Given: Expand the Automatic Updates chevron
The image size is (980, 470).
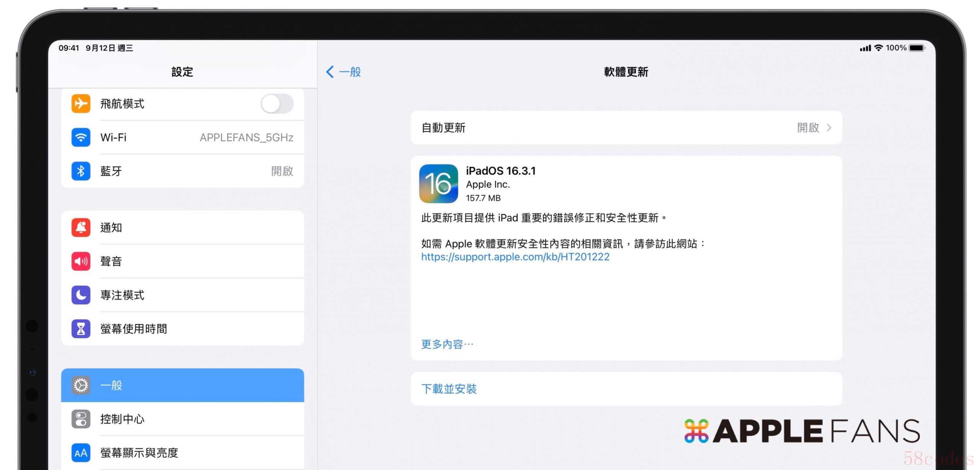Looking at the screenshot, I should tap(829, 128).
